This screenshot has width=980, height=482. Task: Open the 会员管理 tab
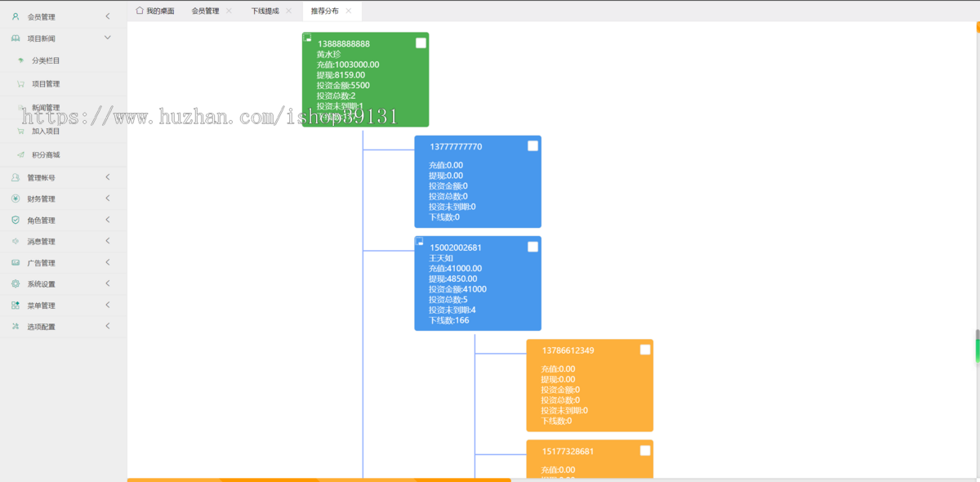[x=205, y=11]
